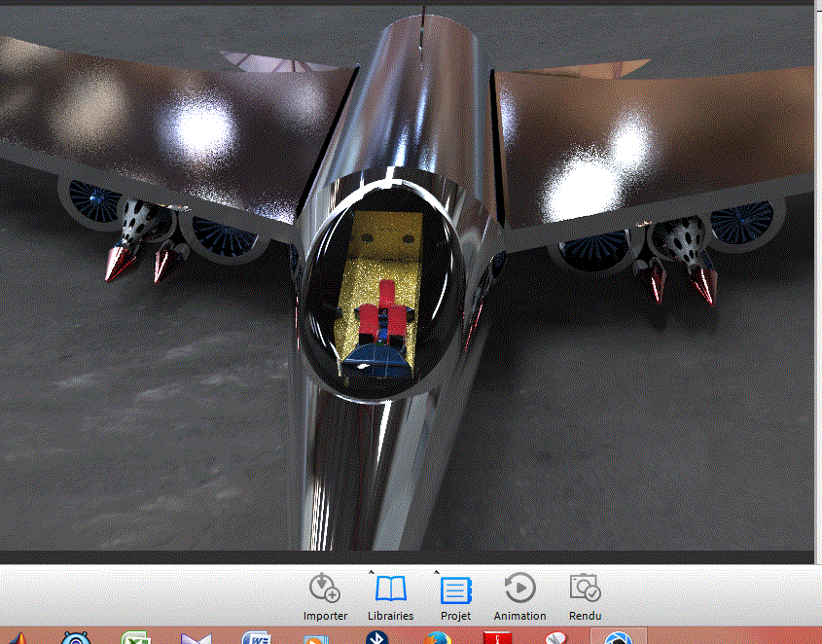Viewport: 822px width, 644px height.
Task: Toggle the Librairies panel
Action: point(390,596)
